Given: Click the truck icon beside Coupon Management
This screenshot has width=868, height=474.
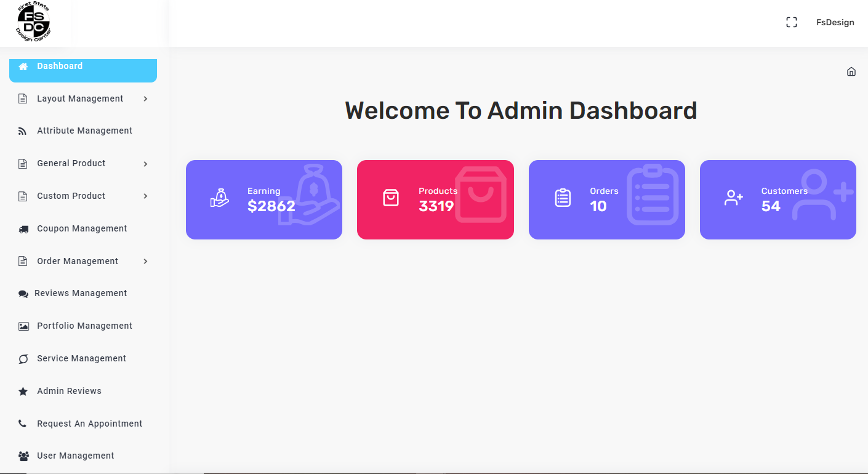Looking at the screenshot, I should coord(23,229).
